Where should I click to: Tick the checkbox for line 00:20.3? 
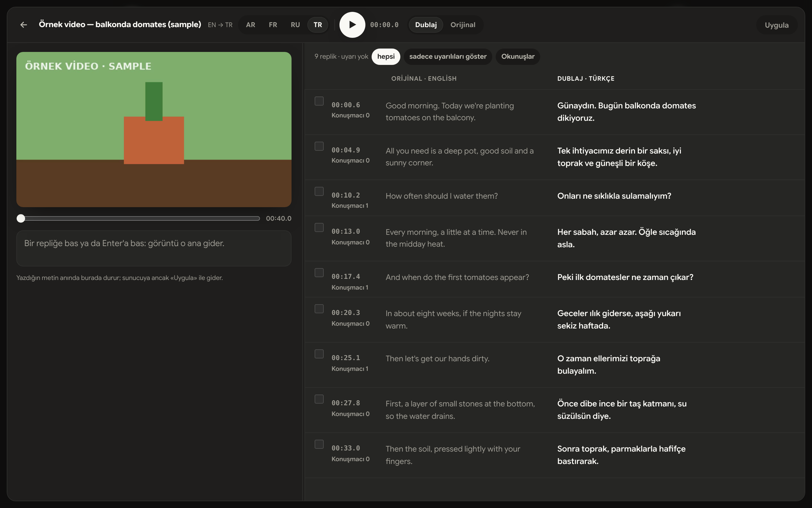[x=319, y=309]
